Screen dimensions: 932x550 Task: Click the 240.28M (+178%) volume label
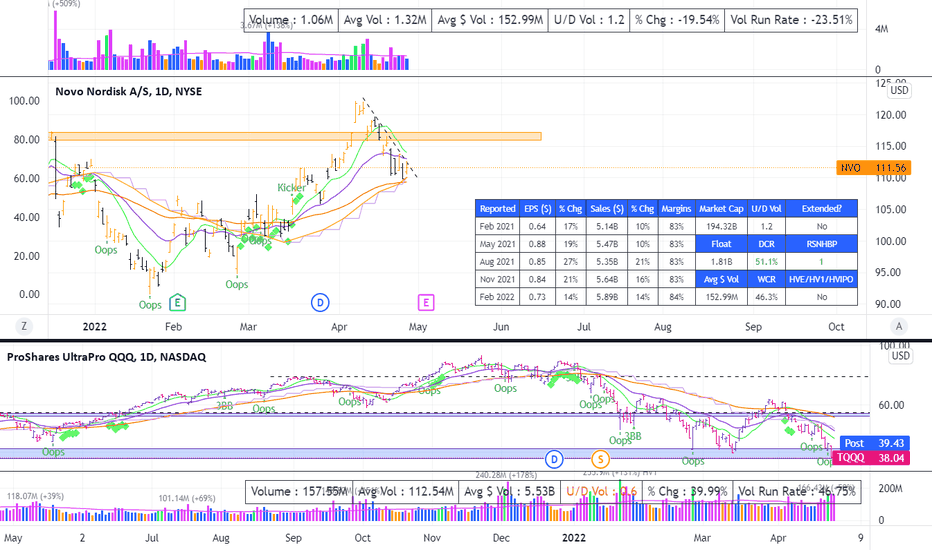click(506, 475)
